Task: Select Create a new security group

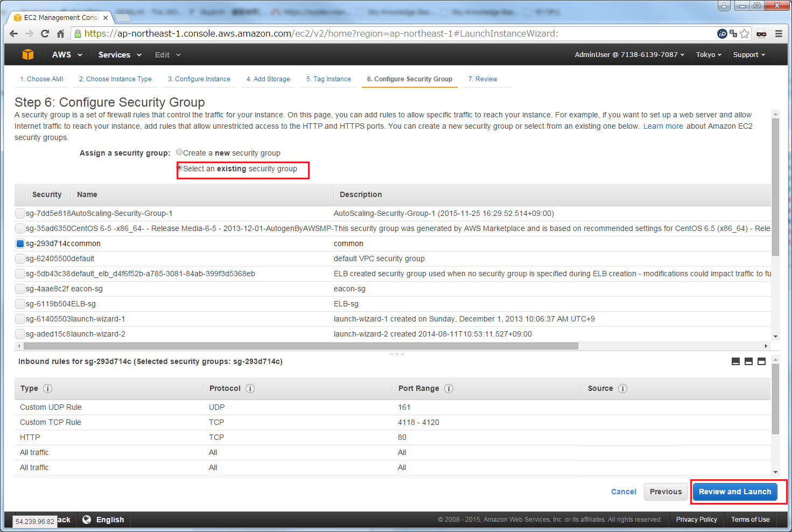Action: click(x=179, y=152)
